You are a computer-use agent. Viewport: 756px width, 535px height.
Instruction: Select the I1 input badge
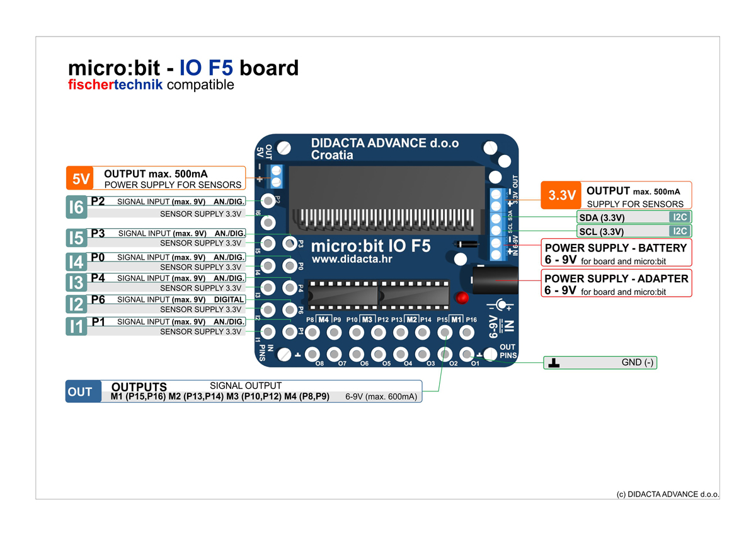coord(76,326)
